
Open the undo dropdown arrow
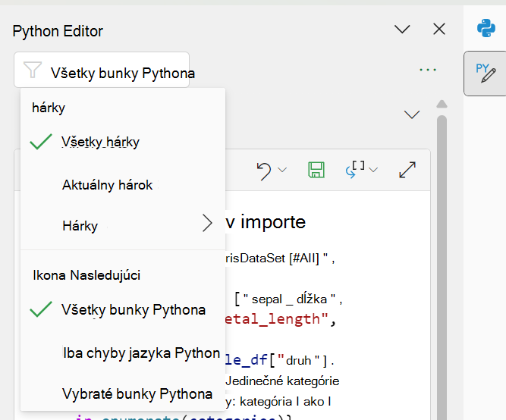click(x=282, y=170)
